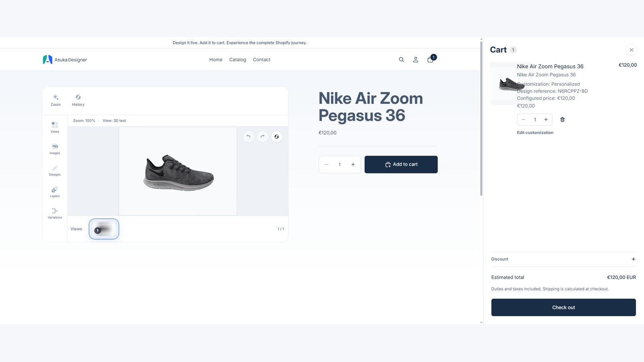
Task: Click 'Customization: Personalized' text
Action: pyautogui.click(x=548, y=84)
